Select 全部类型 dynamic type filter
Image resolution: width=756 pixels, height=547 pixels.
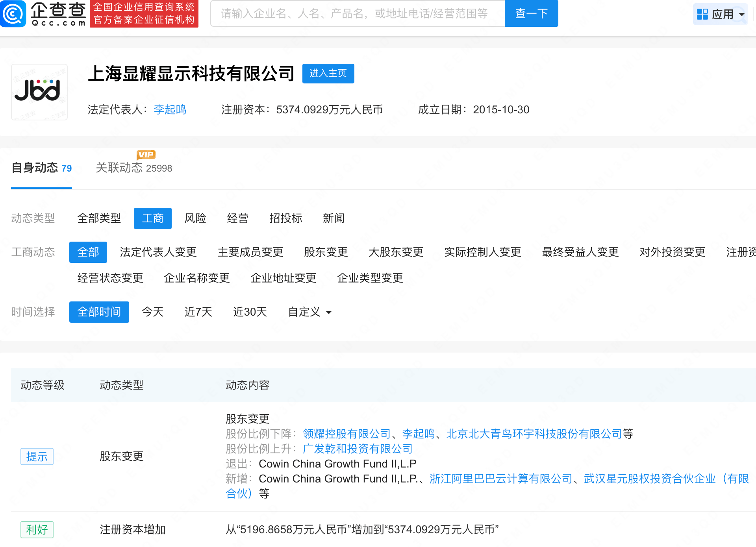tap(99, 218)
